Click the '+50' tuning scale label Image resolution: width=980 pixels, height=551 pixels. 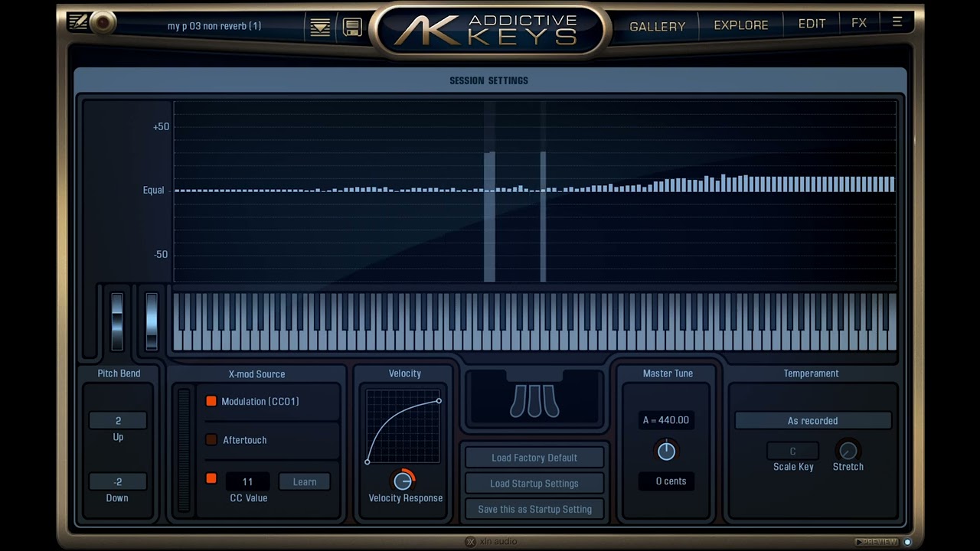tap(161, 127)
